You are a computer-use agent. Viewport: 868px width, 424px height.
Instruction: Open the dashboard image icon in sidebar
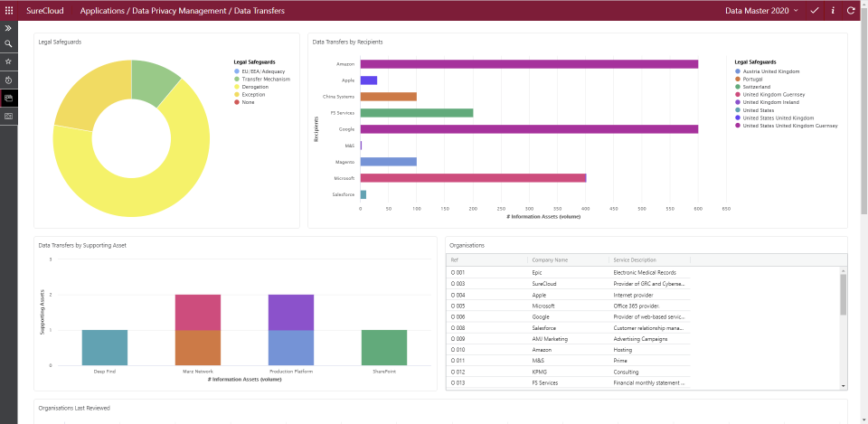coord(8,117)
